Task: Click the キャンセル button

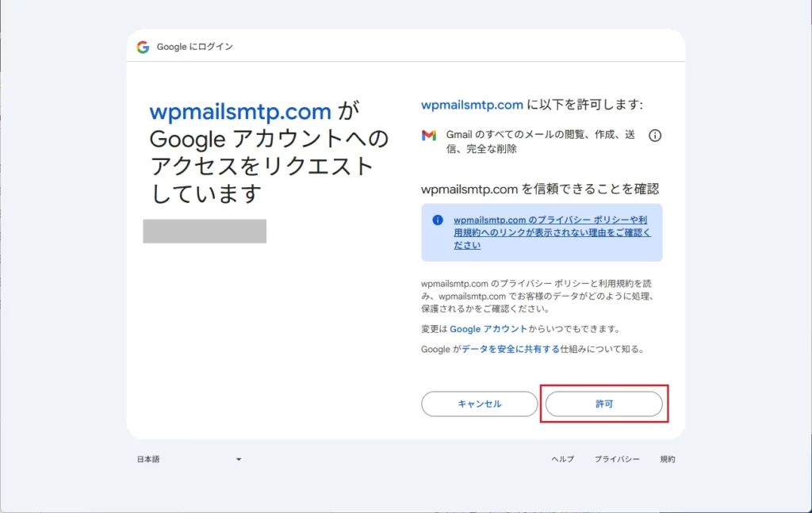Action: pos(480,404)
